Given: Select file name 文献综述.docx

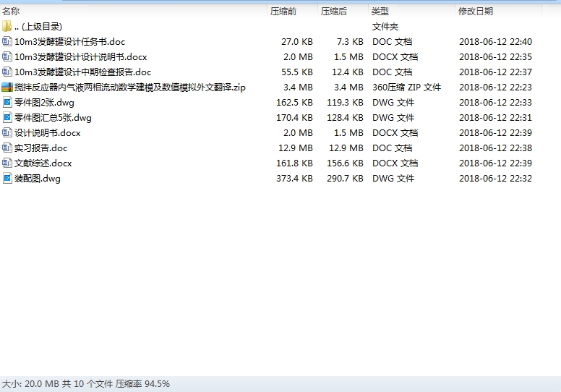Looking at the screenshot, I should (x=43, y=163).
